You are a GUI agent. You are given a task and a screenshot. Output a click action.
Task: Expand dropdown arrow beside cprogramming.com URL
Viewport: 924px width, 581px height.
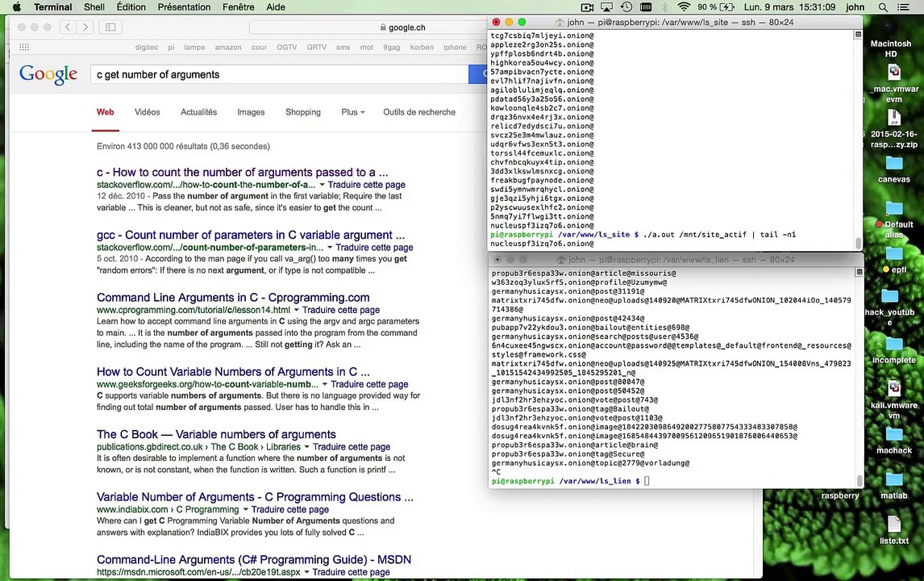point(297,310)
